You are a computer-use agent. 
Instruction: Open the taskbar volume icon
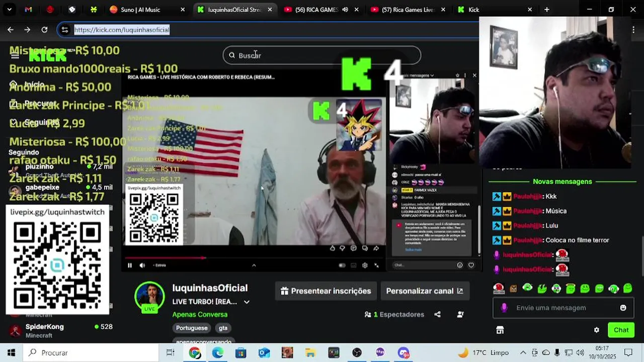pyautogui.click(x=580, y=353)
